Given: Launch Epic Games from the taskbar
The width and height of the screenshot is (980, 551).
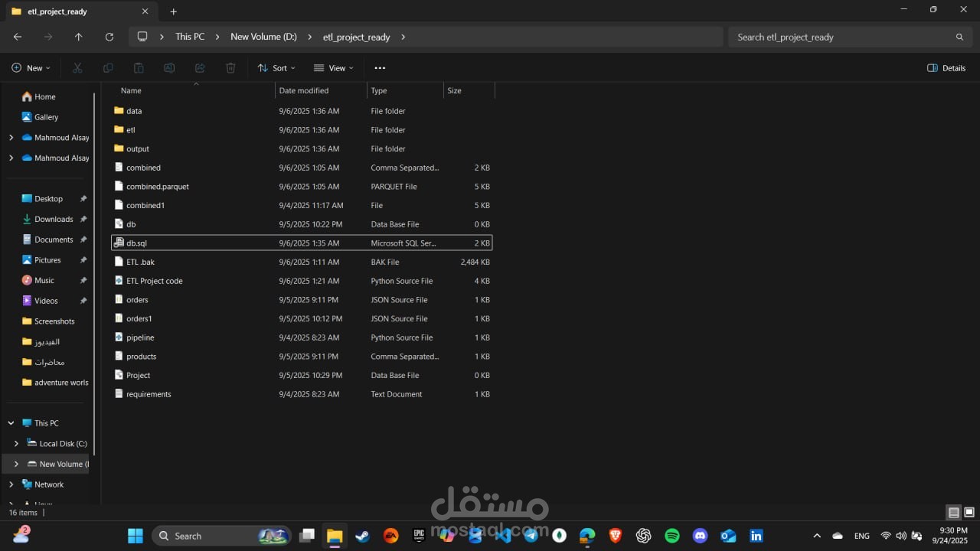Looking at the screenshot, I should [419, 536].
